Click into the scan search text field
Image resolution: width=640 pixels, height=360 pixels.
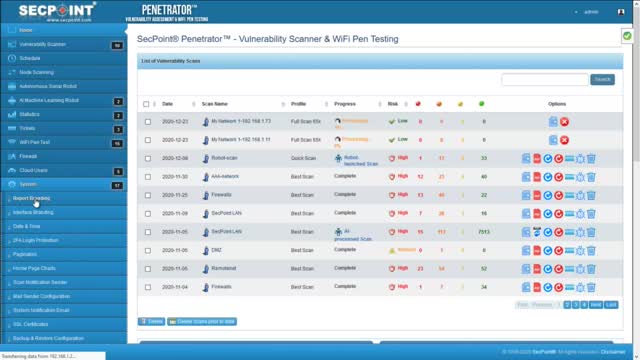545,80
